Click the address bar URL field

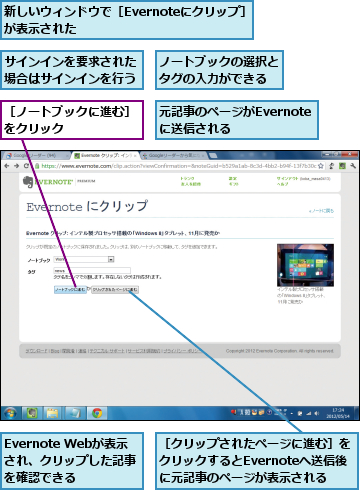click(179, 166)
